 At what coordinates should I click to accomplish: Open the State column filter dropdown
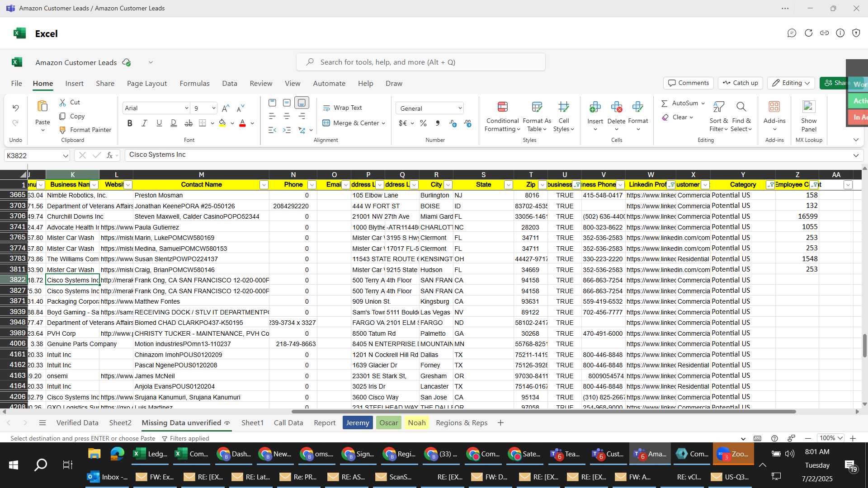509,185
